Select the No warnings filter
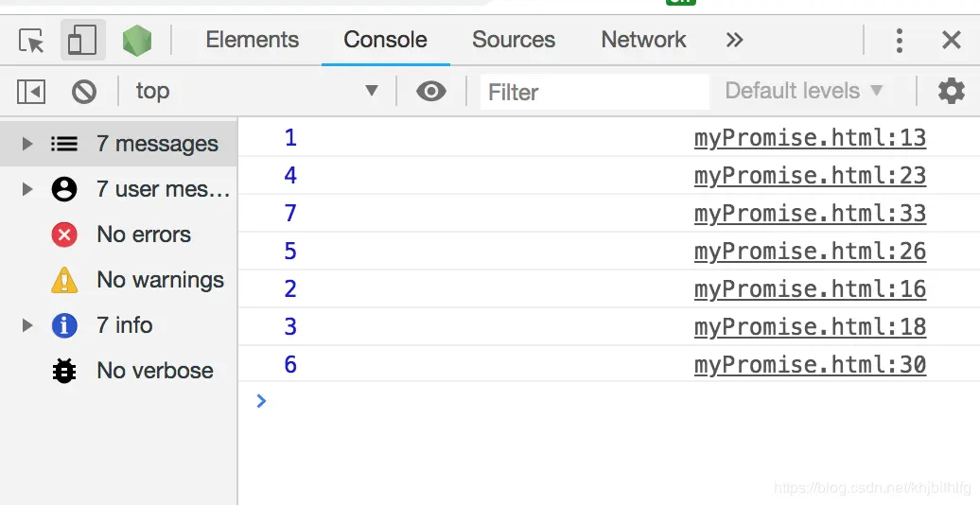This screenshot has height=505, width=980. 119,280
